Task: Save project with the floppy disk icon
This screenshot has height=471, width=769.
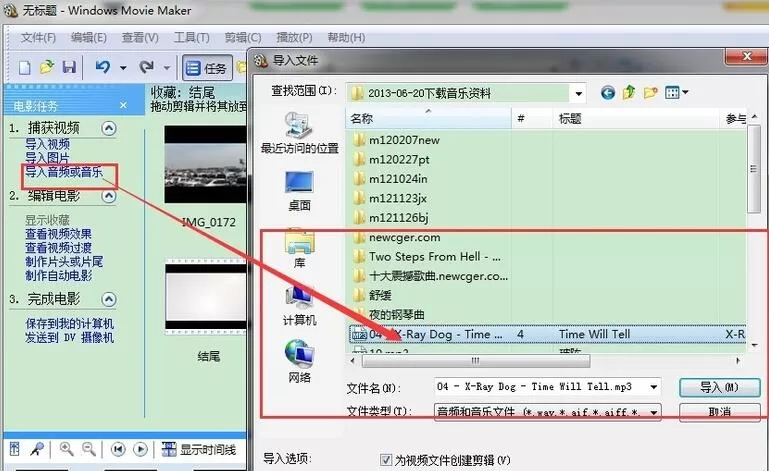Action: click(x=69, y=67)
